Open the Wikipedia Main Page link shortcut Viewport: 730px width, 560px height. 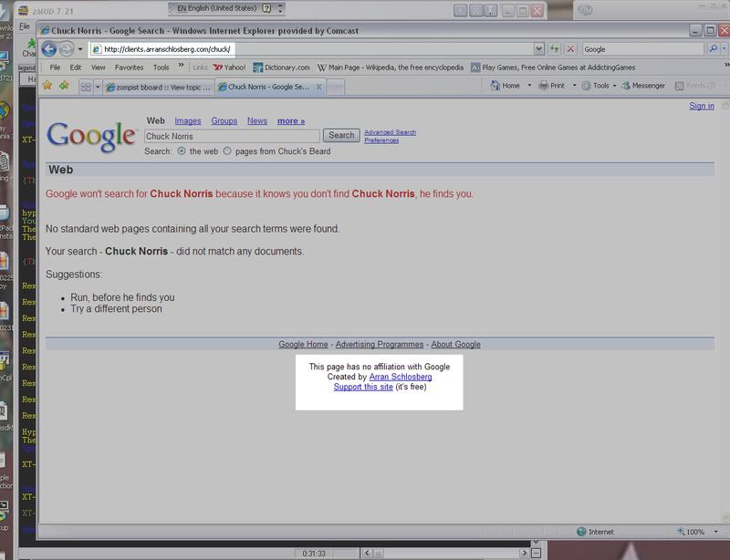tap(391, 67)
